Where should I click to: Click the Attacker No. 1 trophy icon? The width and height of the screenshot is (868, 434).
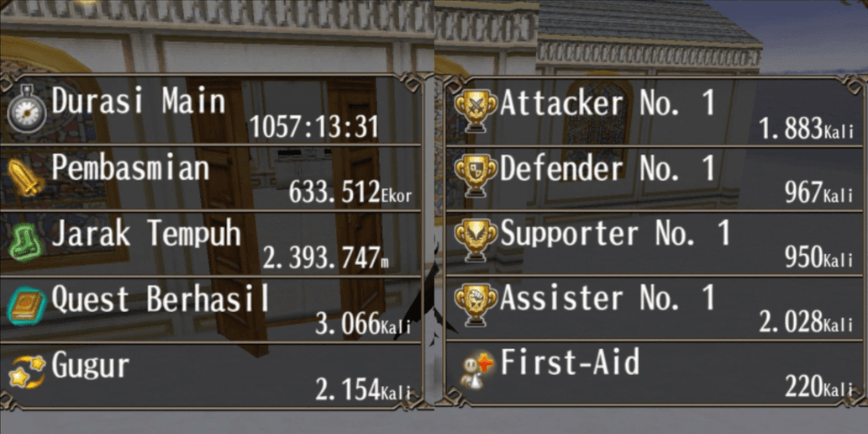476,111
